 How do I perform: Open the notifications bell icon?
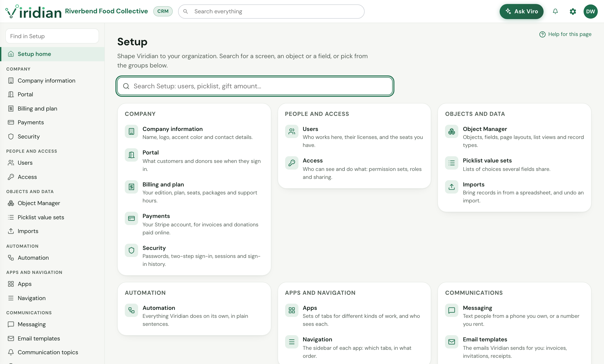coord(555,11)
